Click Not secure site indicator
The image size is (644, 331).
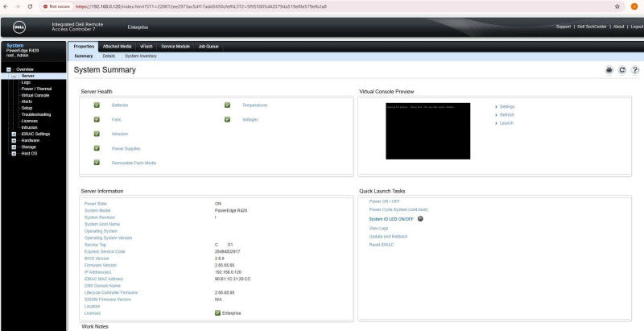[57, 6]
